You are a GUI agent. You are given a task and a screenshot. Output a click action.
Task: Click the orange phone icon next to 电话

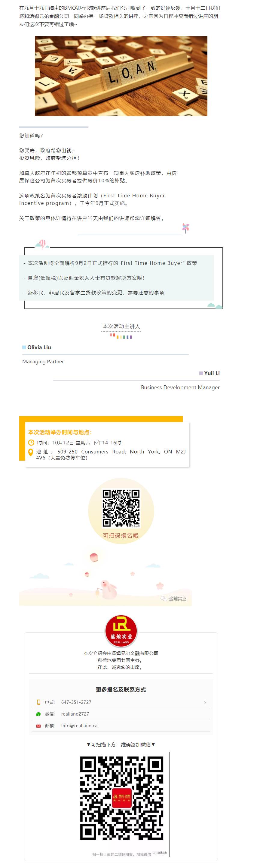(x=38, y=702)
